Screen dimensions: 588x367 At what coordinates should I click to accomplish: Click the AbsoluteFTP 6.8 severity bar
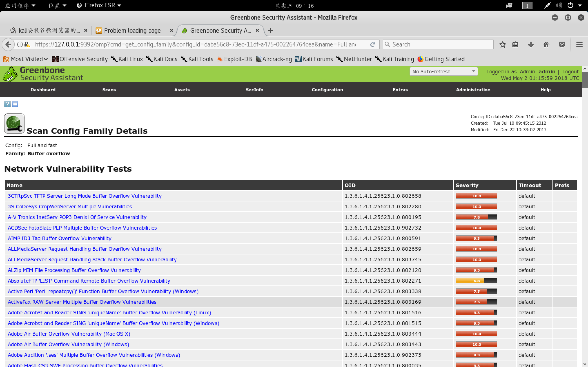(476, 281)
